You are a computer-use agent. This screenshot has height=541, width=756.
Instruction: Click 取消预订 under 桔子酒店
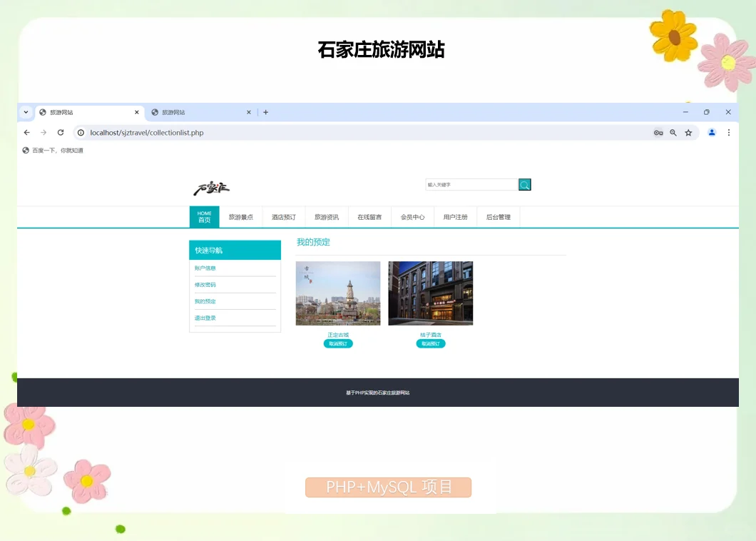[431, 343]
